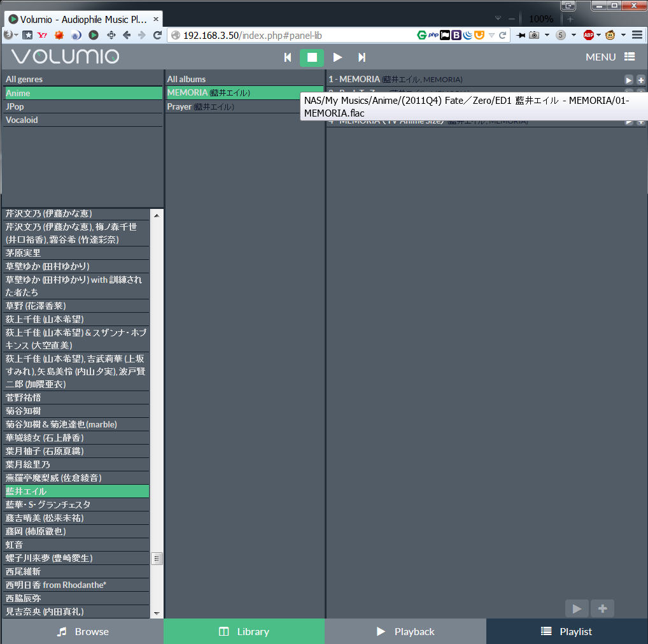Close the Volumio browser tab
Image resolution: width=648 pixels, height=644 pixels.
click(156, 19)
